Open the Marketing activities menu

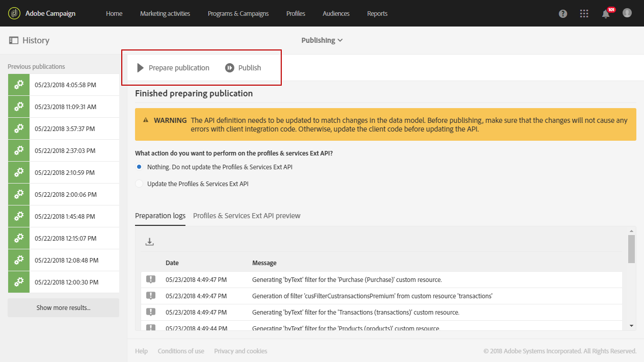pos(165,14)
